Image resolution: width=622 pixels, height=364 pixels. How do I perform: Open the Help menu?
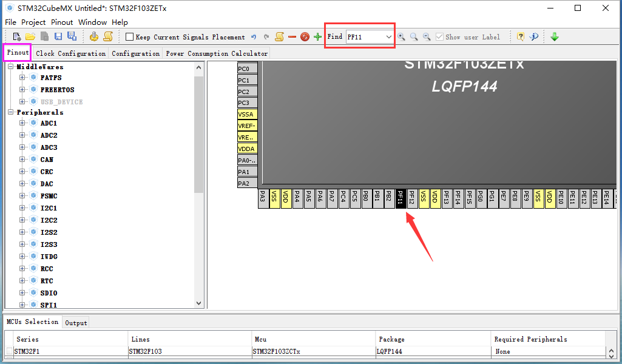coord(120,22)
